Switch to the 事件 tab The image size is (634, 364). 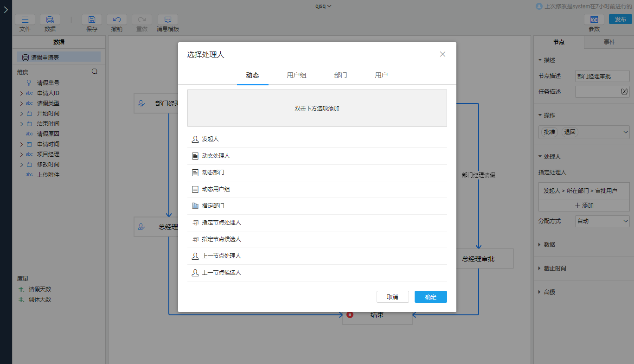pos(608,42)
